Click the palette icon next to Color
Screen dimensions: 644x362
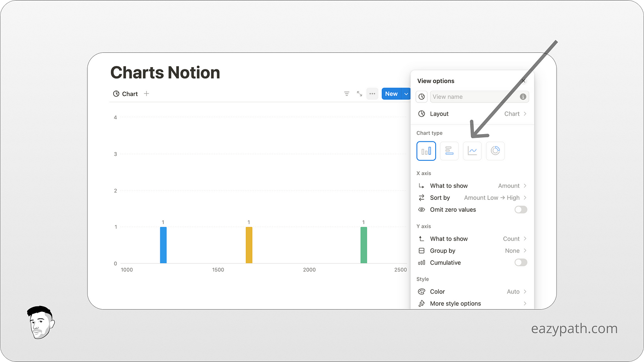421,291
